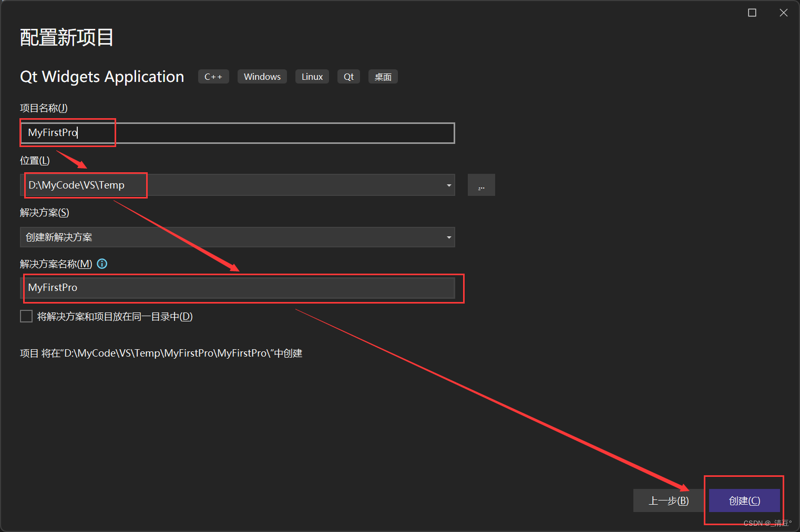Screen dimensions: 800x532
Task: Open the location browse button with ellipsis
Action: click(481, 185)
